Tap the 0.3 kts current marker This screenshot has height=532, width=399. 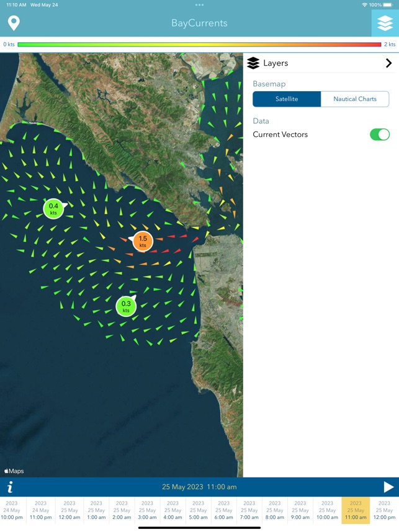[x=126, y=306]
